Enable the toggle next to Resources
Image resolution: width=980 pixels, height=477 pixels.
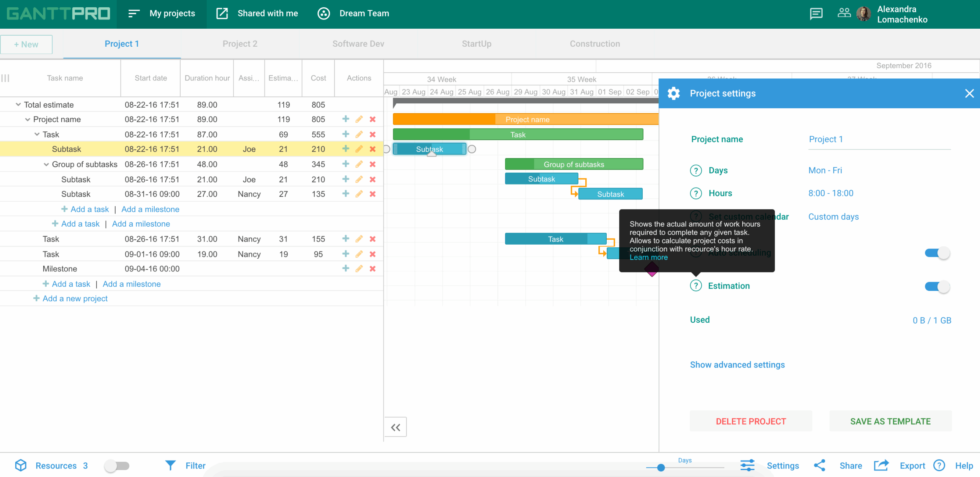click(x=117, y=466)
